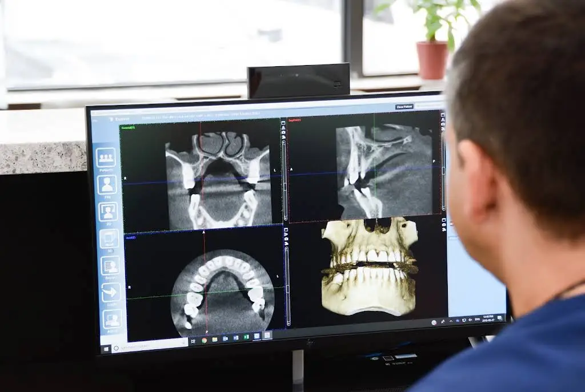This screenshot has width=585, height=392.
Task: Adjust the Coronal view slice slider
Action: point(285,180)
